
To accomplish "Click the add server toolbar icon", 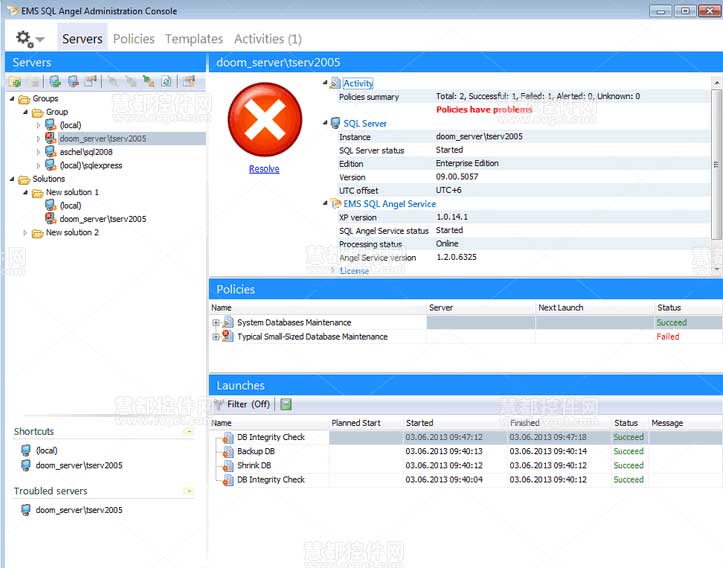I will click(x=55, y=82).
